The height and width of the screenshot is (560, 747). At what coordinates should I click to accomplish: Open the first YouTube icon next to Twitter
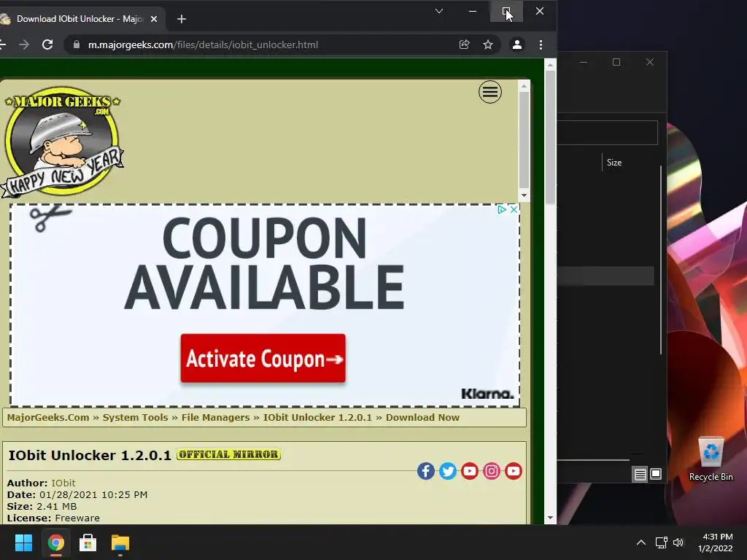coord(469,471)
